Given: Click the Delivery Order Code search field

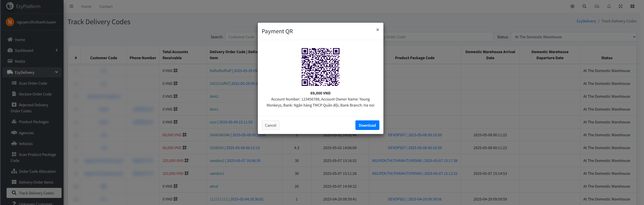Looking at the screenshot, I should [438, 37].
